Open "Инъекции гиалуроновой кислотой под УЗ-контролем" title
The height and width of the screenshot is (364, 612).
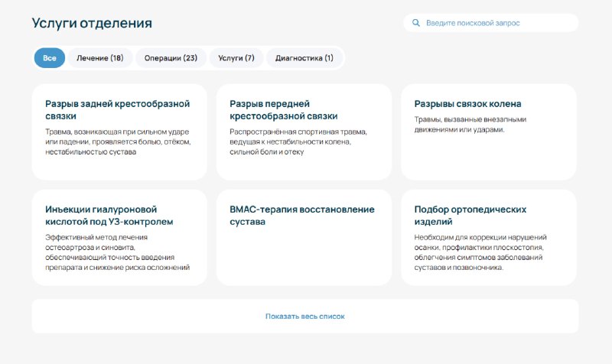pos(109,216)
